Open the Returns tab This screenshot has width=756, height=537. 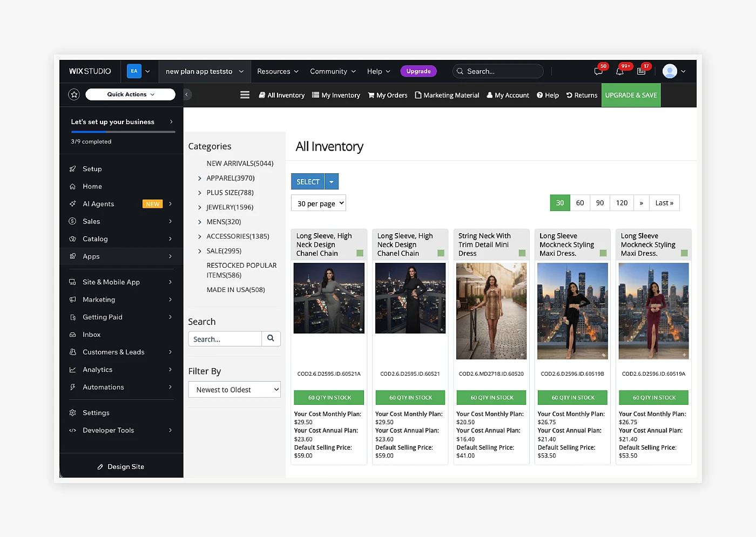pos(582,95)
